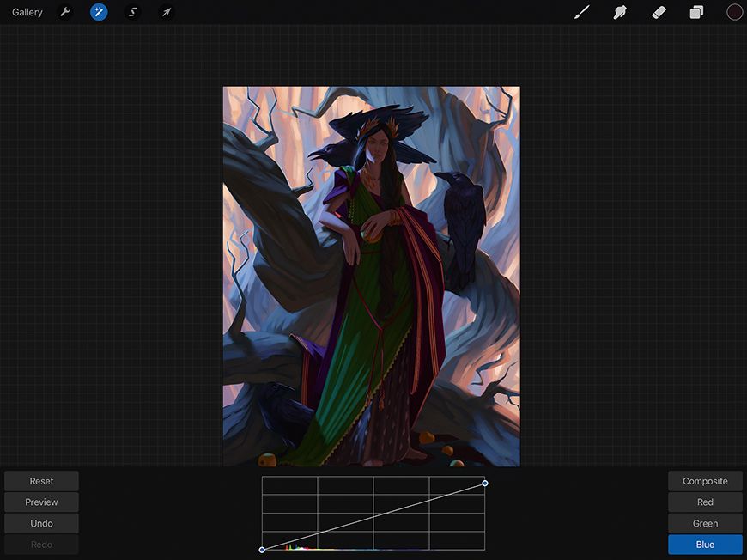Select the Green channel button
This screenshot has width=747, height=560.
pyautogui.click(x=705, y=523)
